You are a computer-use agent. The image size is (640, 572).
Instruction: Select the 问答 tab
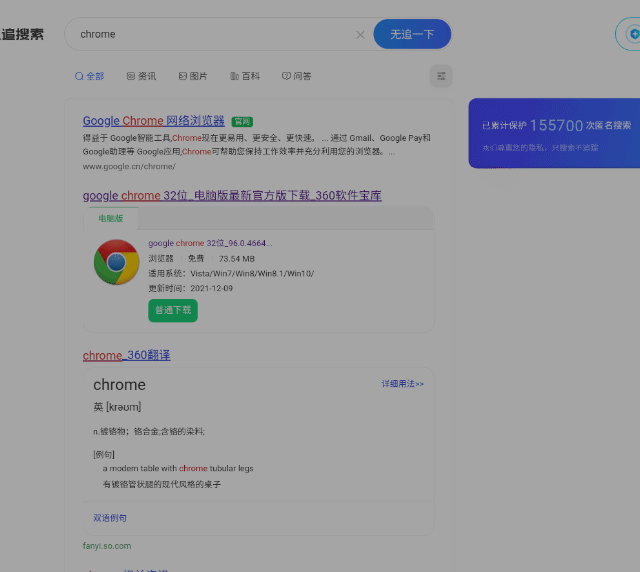point(297,76)
